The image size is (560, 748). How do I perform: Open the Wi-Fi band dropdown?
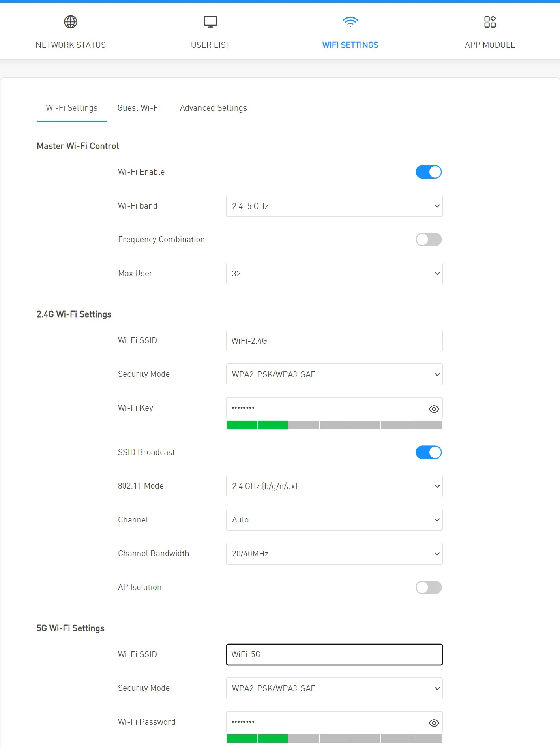click(x=334, y=206)
